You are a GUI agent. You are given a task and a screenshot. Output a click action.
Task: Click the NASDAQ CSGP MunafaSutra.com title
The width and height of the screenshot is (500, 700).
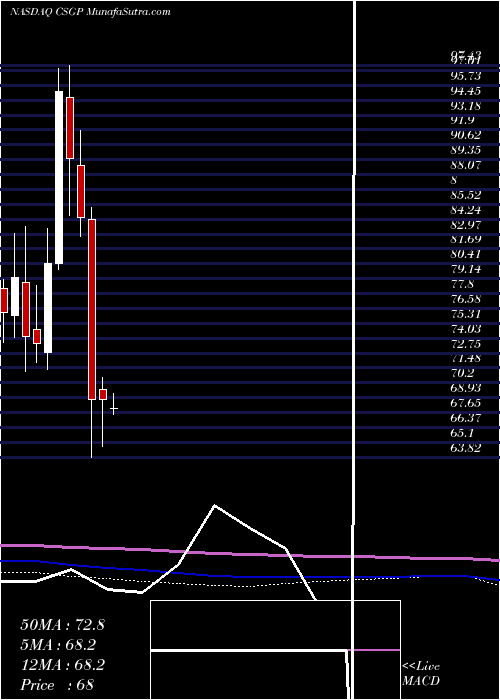click(x=90, y=12)
